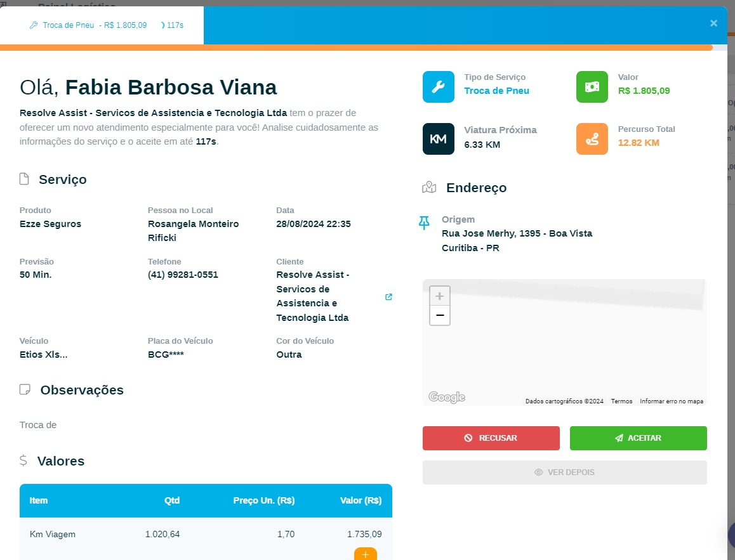Zoom in on the map
This screenshot has width=735, height=560.
pyautogui.click(x=440, y=296)
